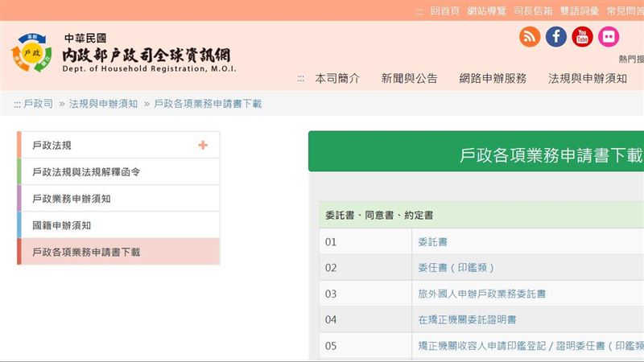644x362 pixels.
Task: Click 法規與申辦須知 breadcrumb link
Action: click(x=103, y=104)
